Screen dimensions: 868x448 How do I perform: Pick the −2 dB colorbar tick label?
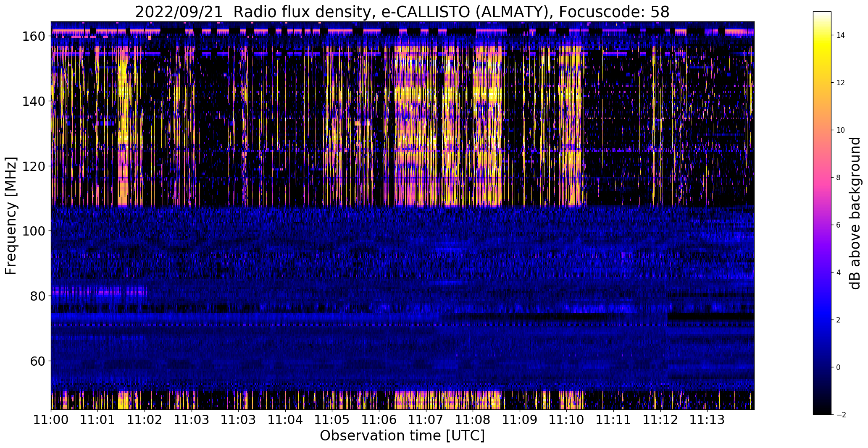click(x=841, y=415)
